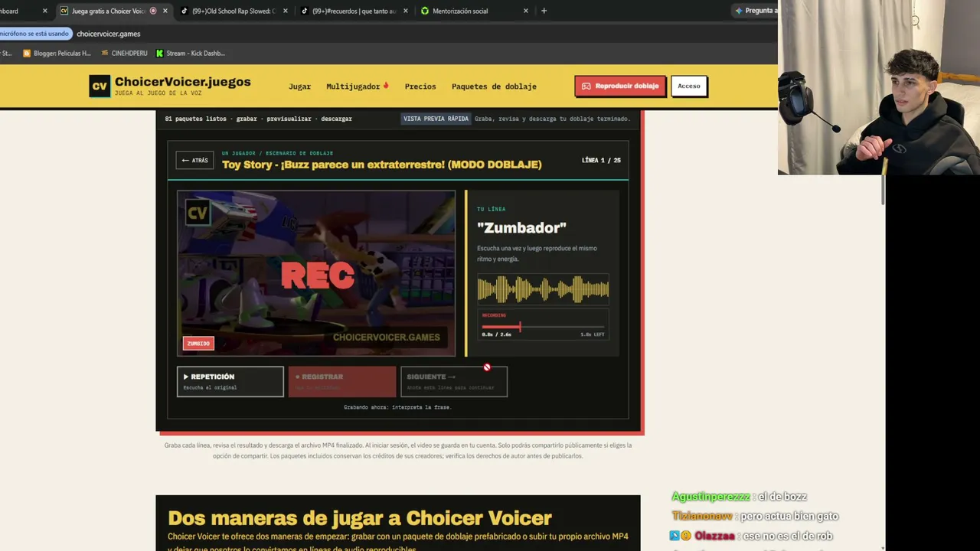Close the Choicer Voicer browser tab

point(165,11)
